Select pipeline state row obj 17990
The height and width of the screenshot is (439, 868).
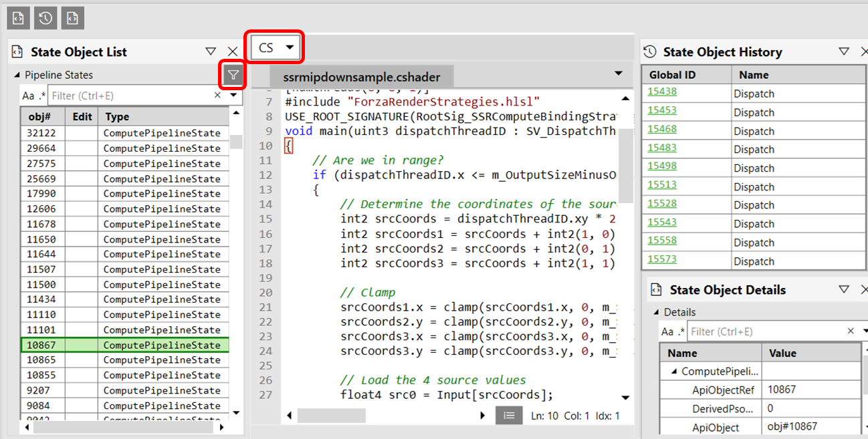point(125,194)
